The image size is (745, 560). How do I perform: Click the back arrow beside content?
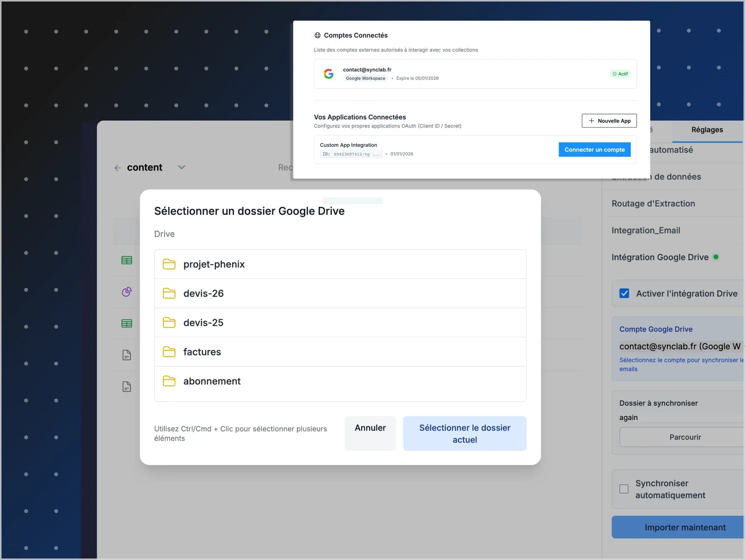click(x=117, y=168)
